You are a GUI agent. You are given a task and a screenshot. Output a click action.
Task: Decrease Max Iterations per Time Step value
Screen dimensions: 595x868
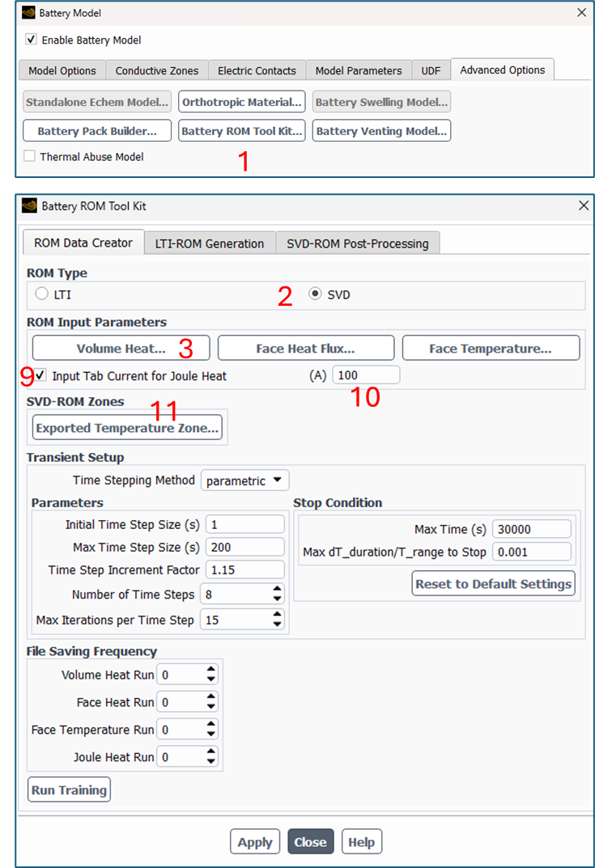tap(278, 625)
